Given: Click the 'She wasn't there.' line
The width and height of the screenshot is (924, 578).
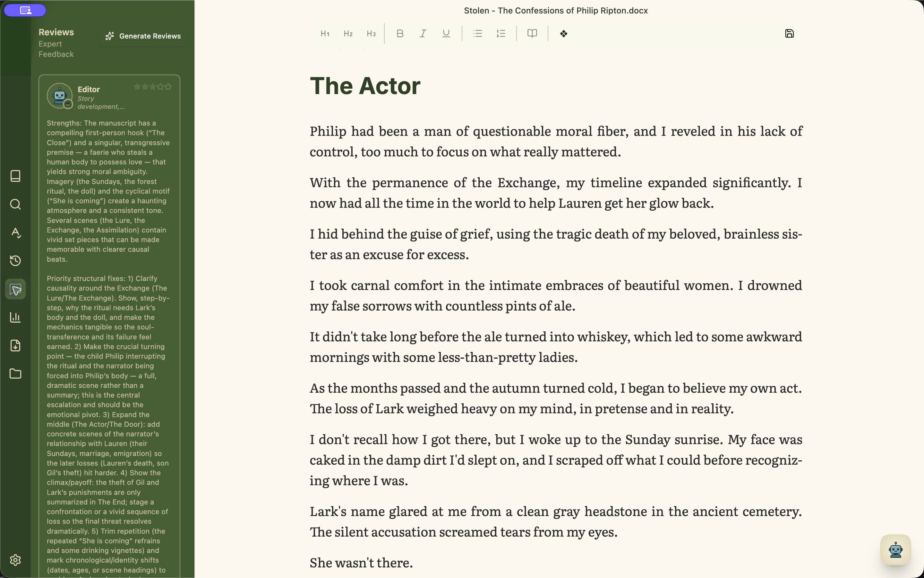Looking at the screenshot, I should click(x=361, y=563).
